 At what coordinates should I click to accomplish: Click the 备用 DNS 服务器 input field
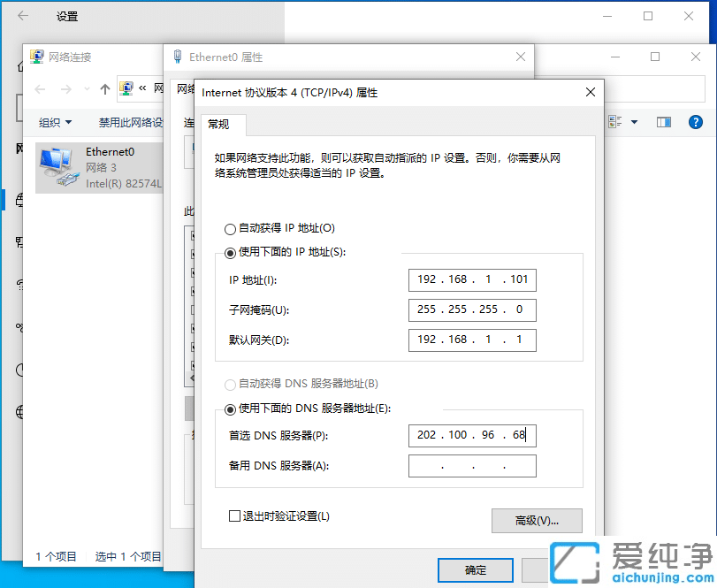pyautogui.click(x=471, y=465)
